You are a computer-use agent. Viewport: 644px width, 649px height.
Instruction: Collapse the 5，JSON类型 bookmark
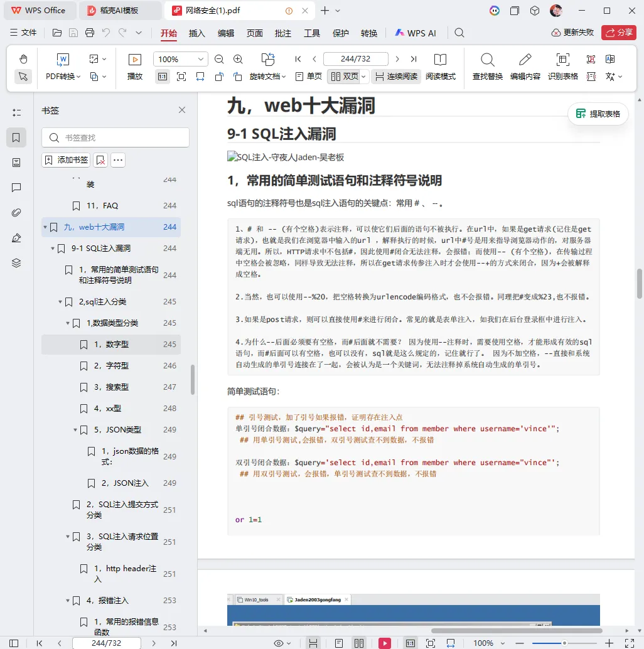coord(75,430)
